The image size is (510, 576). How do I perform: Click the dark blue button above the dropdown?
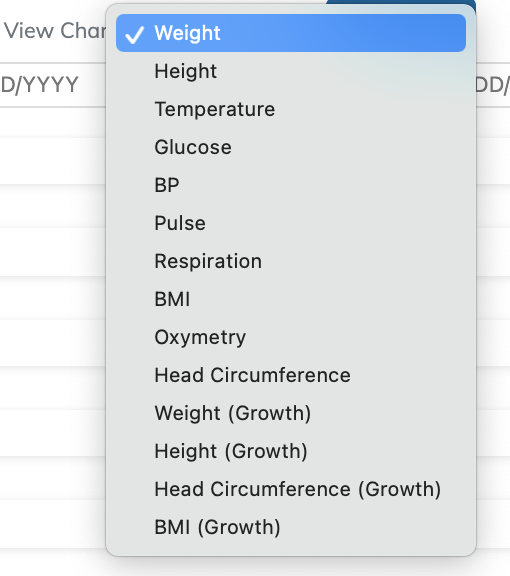401,2
